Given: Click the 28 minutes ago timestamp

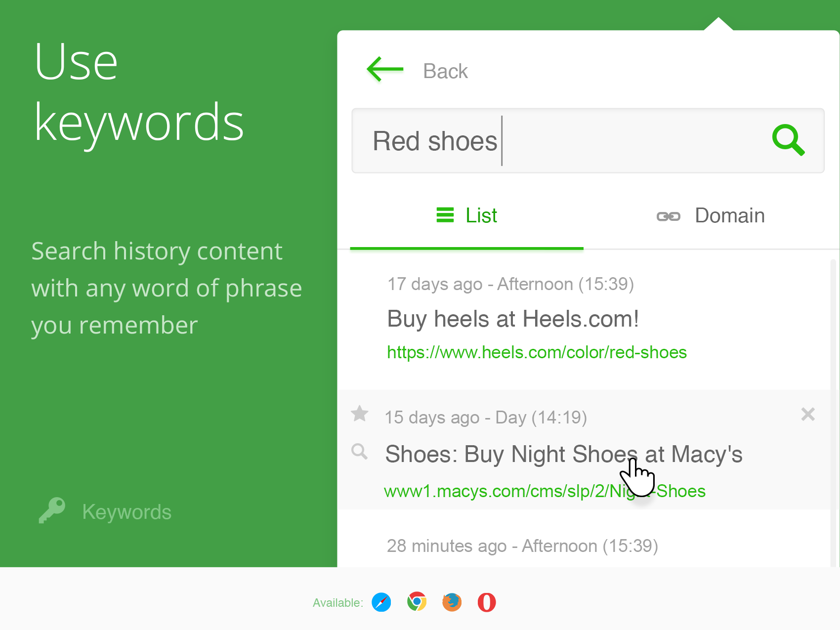Looking at the screenshot, I should 522,546.
